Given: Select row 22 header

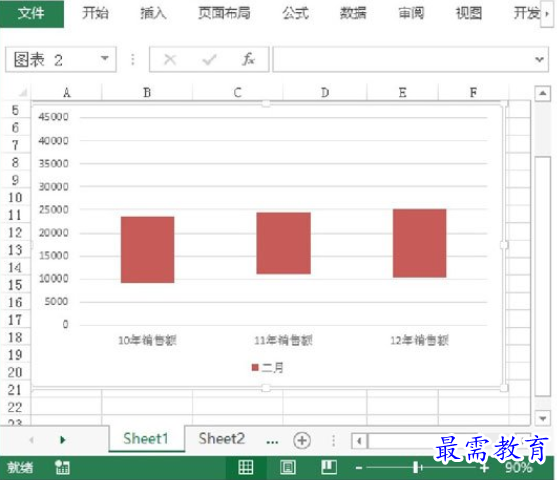Looking at the screenshot, I should tap(15, 408).
